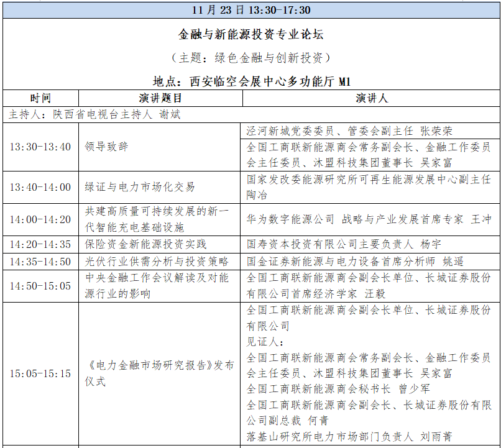Click the line '落基山研究所电力市场部门负责人 刘雨菁'
The width and height of the screenshot is (501, 448).
(349, 436)
